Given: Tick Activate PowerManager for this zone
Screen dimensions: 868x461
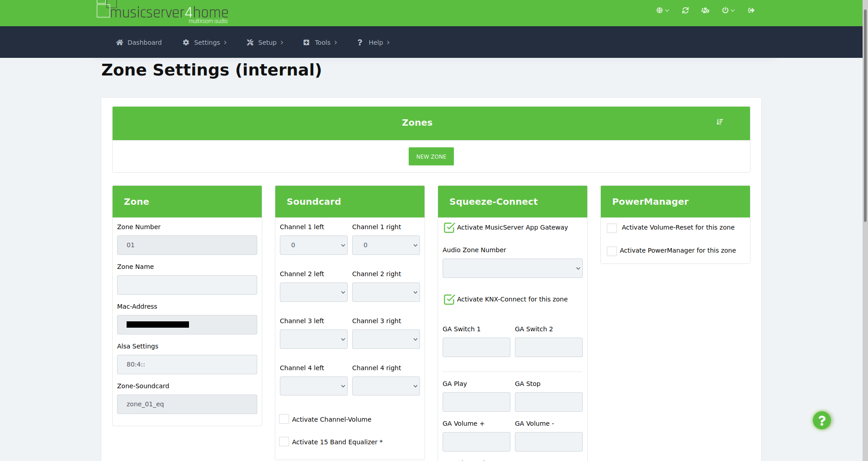Looking at the screenshot, I should pos(612,251).
